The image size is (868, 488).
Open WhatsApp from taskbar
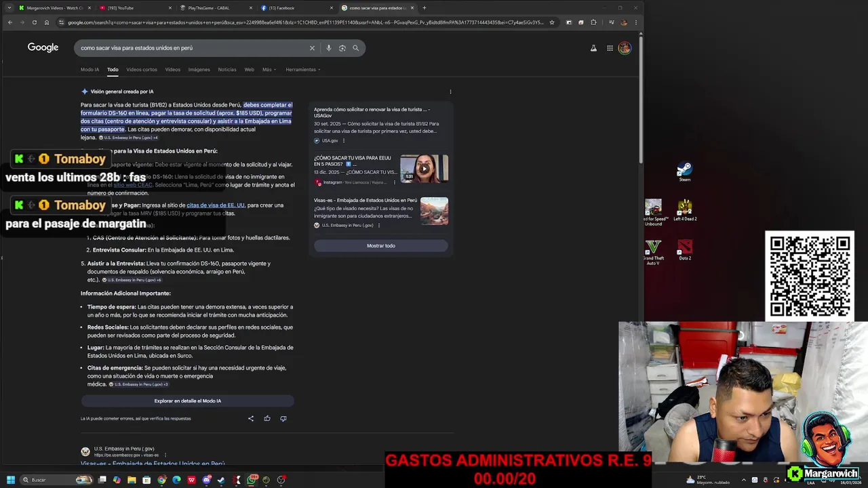pos(252,480)
